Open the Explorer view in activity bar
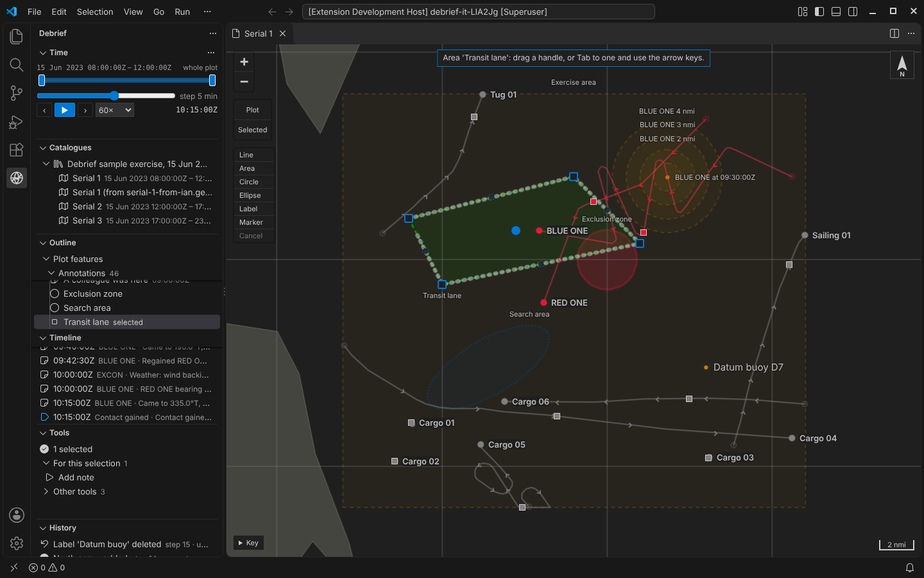924x578 pixels. pos(17,37)
